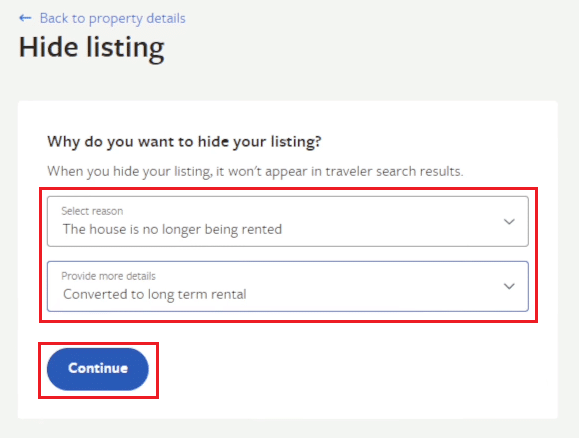Click 'Why do you want to hide your listing?' heading
The image size is (579, 438).
[x=184, y=142]
